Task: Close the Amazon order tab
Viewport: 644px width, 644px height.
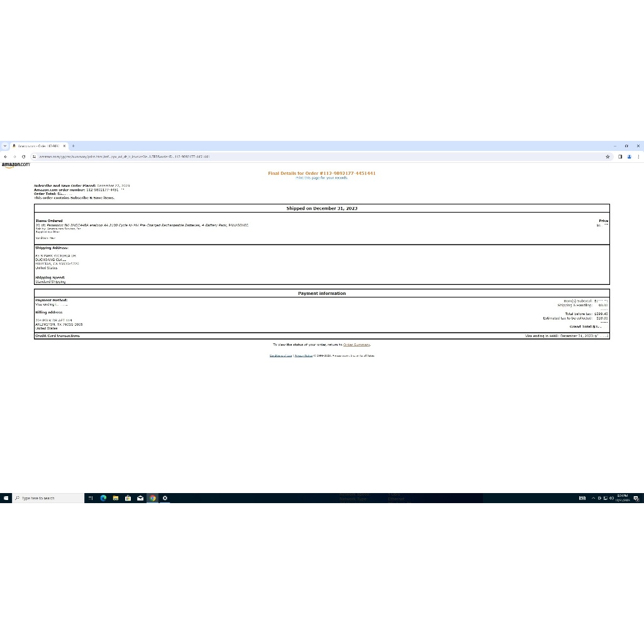Action: coord(64,145)
